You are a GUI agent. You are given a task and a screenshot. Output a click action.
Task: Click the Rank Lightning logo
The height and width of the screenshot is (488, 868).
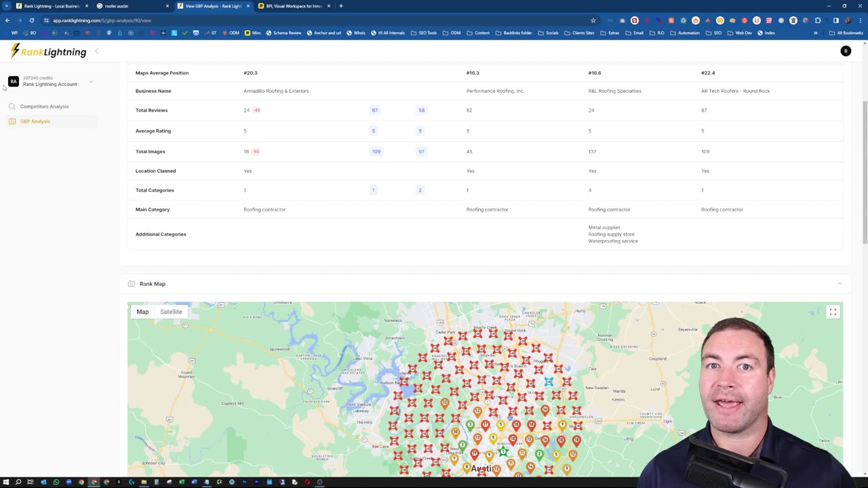pyautogui.click(x=49, y=52)
